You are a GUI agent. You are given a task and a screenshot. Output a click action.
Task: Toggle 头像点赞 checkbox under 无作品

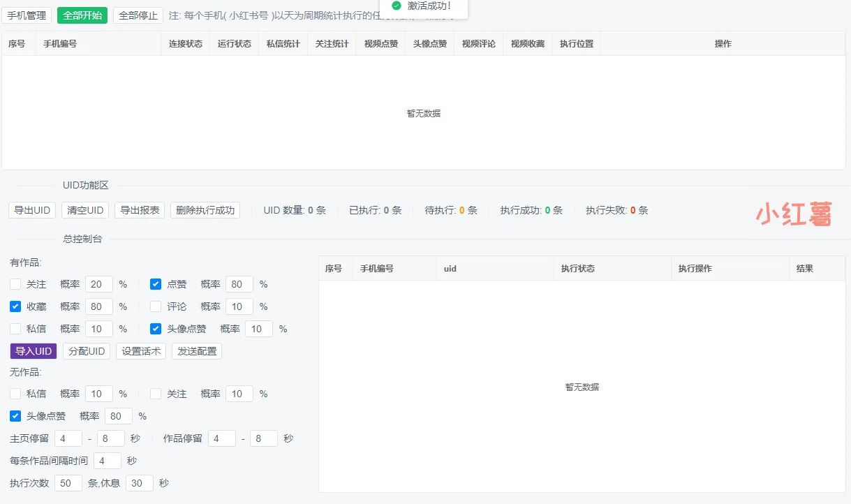click(15, 416)
